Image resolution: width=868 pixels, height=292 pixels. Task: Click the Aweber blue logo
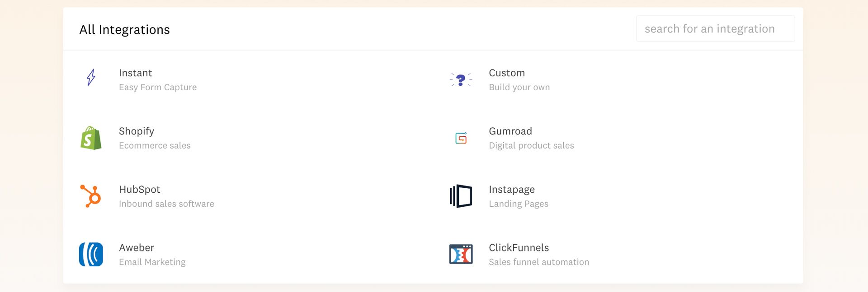coord(91,254)
